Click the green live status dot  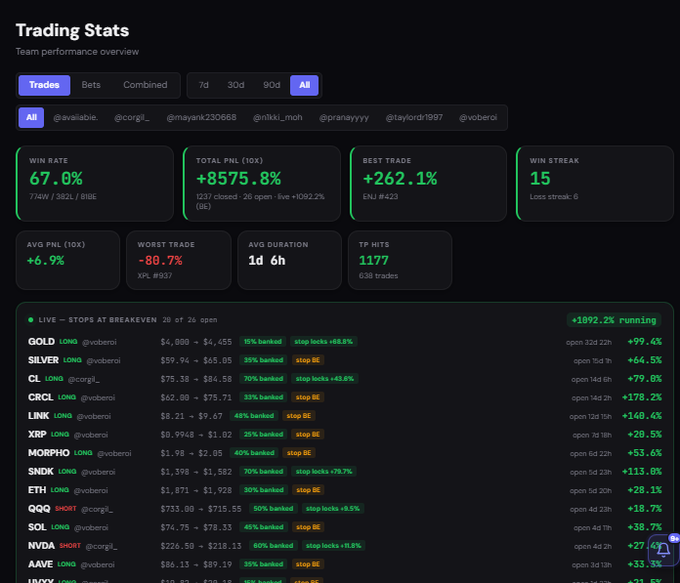[x=31, y=320]
